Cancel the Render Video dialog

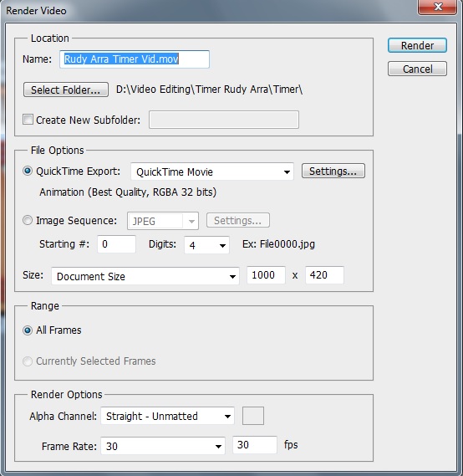coord(417,69)
